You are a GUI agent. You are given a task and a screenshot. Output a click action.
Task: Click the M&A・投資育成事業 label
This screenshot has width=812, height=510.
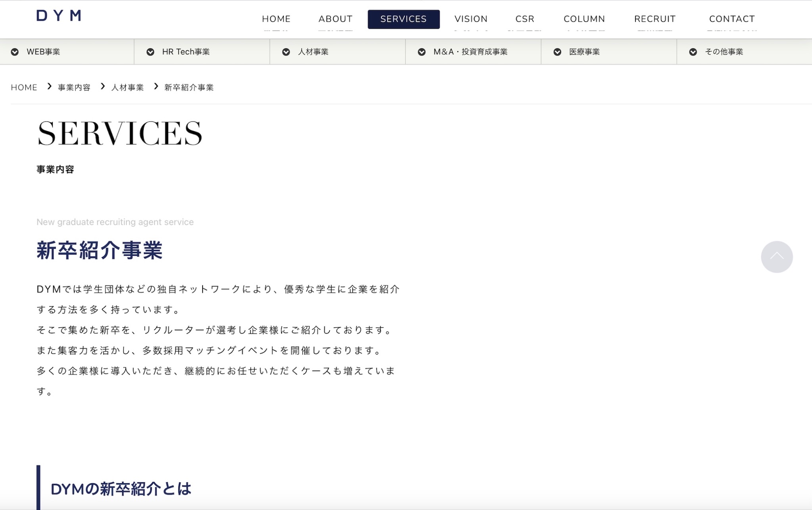tap(471, 52)
